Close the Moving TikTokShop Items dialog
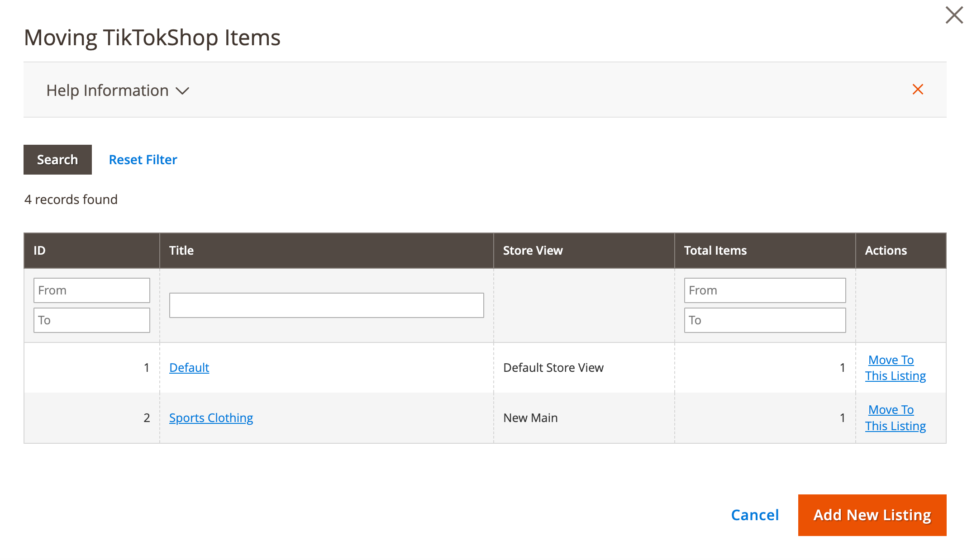This screenshot has width=972, height=560. point(954,15)
